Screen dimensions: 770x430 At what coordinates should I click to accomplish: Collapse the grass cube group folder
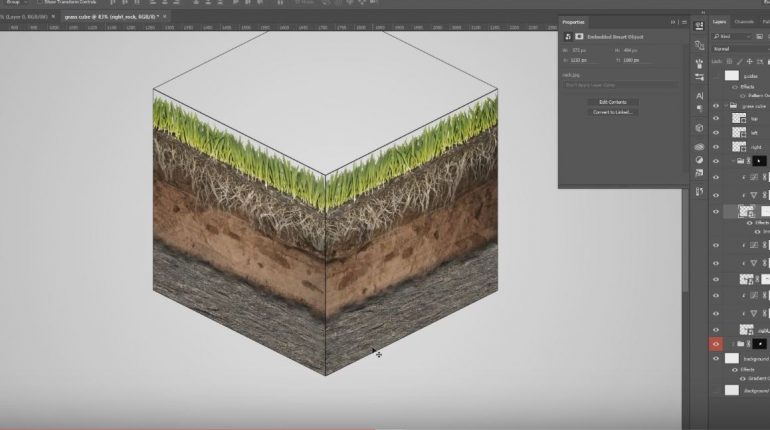[x=726, y=104]
